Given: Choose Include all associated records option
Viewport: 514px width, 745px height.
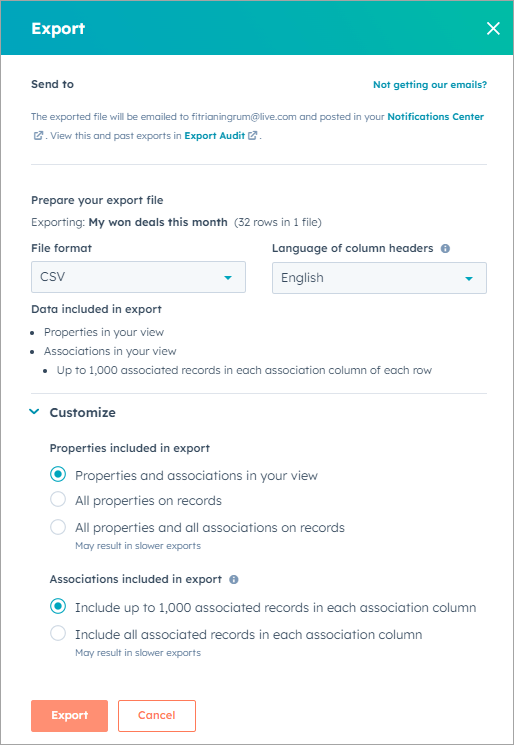Looking at the screenshot, I should 58,633.
